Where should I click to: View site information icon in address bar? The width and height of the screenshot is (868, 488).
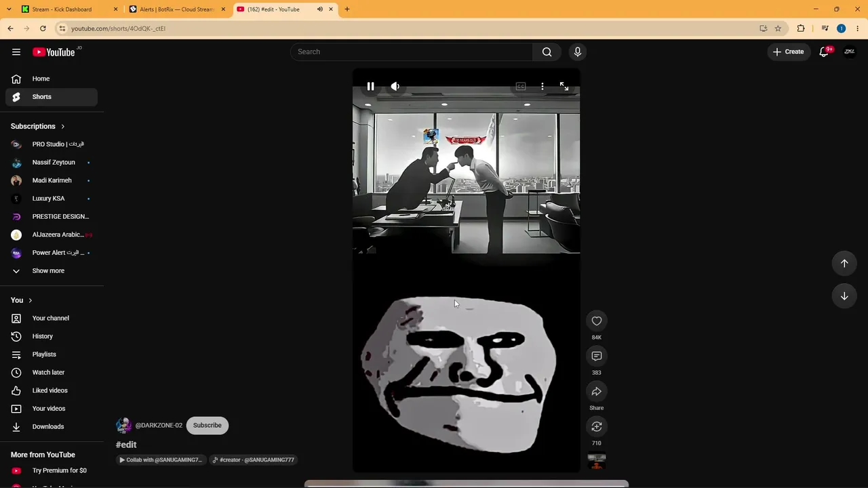(x=62, y=28)
